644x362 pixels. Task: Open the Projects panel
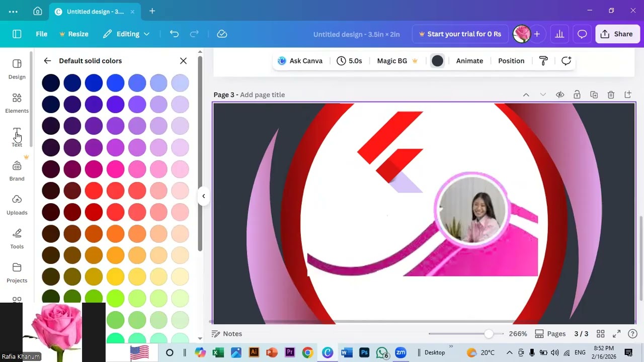coord(17,273)
